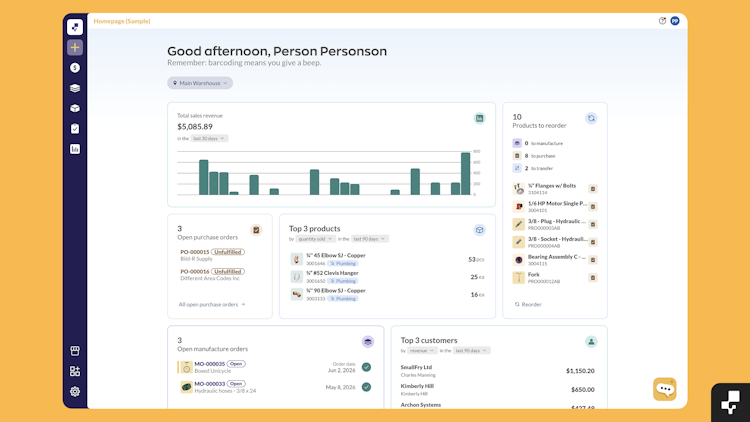Follow the All open purchase orders link
Image resolution: width=750 pixels, height=422 pixels.
212,304
